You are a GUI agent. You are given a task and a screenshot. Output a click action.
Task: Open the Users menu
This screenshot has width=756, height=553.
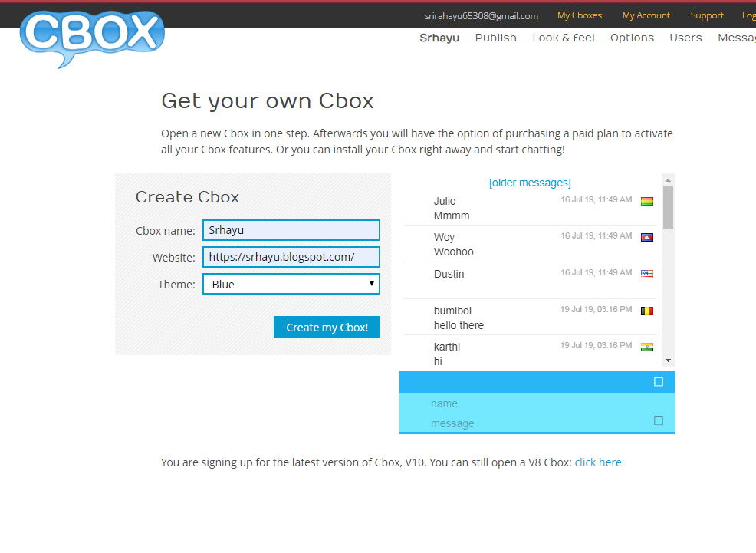[685, 38]
